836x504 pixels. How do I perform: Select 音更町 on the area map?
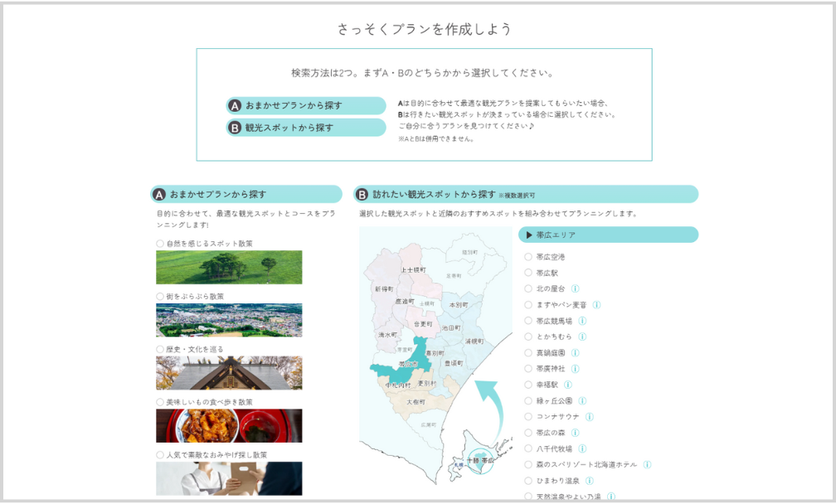point(423,323)
